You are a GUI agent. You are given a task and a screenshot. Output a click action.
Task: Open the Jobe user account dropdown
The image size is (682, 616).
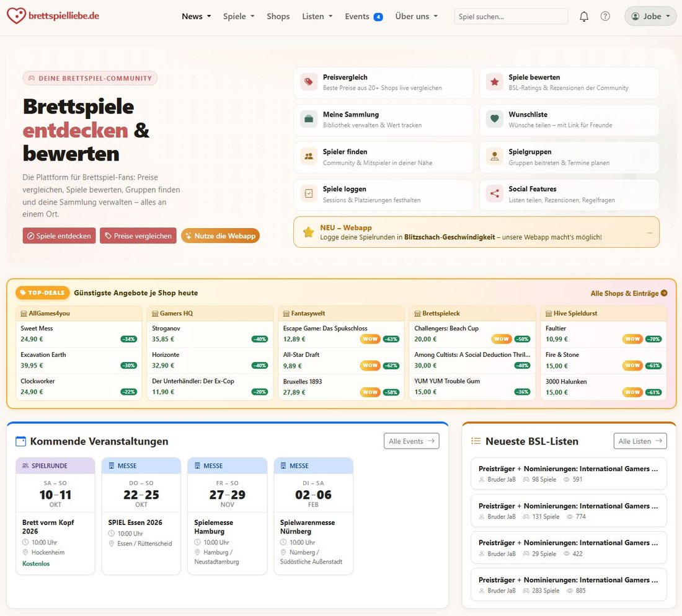click(x=650, y=16)
